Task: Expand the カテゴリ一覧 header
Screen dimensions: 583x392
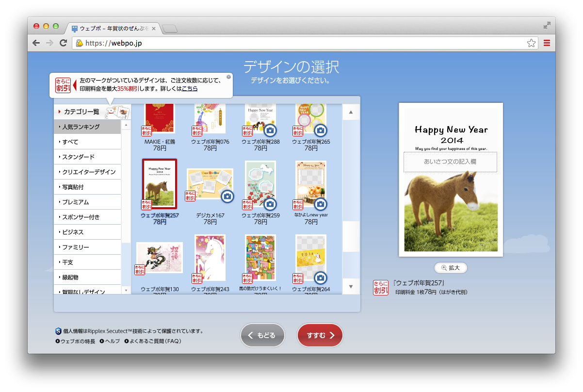Action: point(92,112)
